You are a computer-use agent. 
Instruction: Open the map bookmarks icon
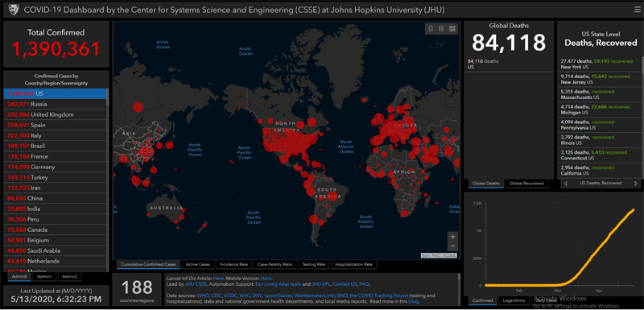[431, 28]
